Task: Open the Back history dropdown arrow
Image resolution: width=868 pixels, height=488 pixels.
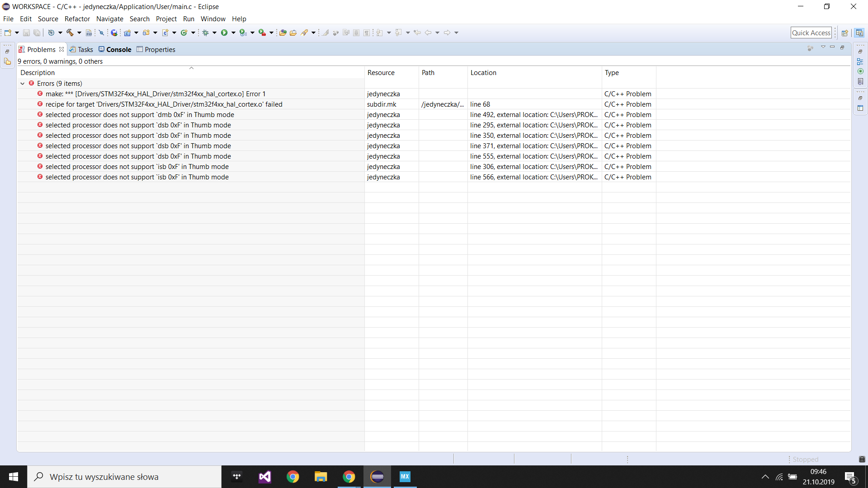Action: pyautogui.click(x=437, y=33)
